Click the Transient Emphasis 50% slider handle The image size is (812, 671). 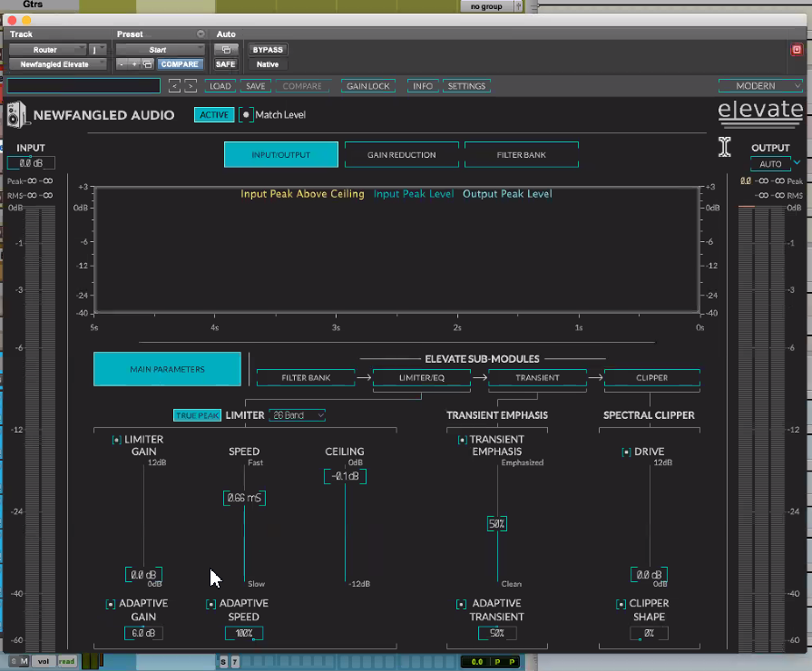pos(497,524)
